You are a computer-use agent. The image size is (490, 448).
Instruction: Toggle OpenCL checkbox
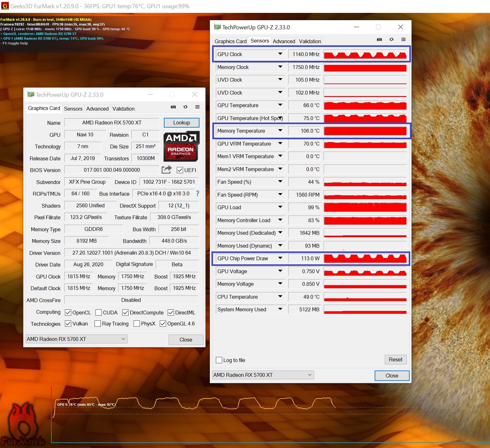tap(68, 313)
